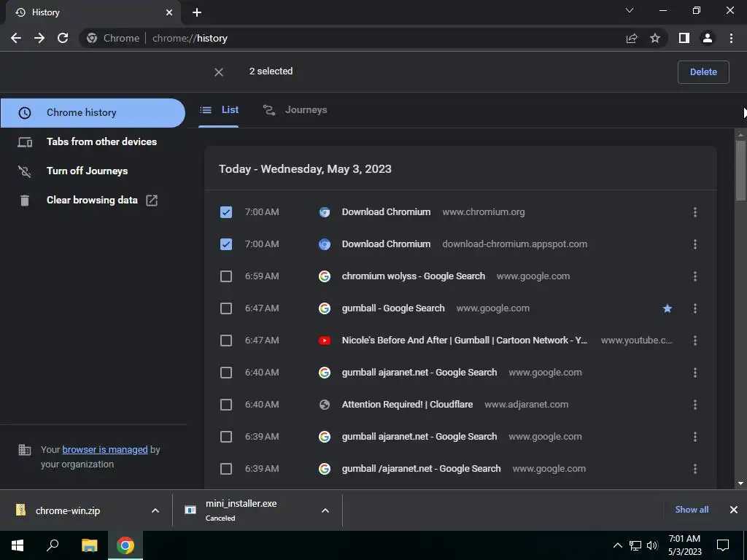747x560 pixels.
Task: Uncheck the www.chromium.org Download Chromium entry
Action: 226,212
